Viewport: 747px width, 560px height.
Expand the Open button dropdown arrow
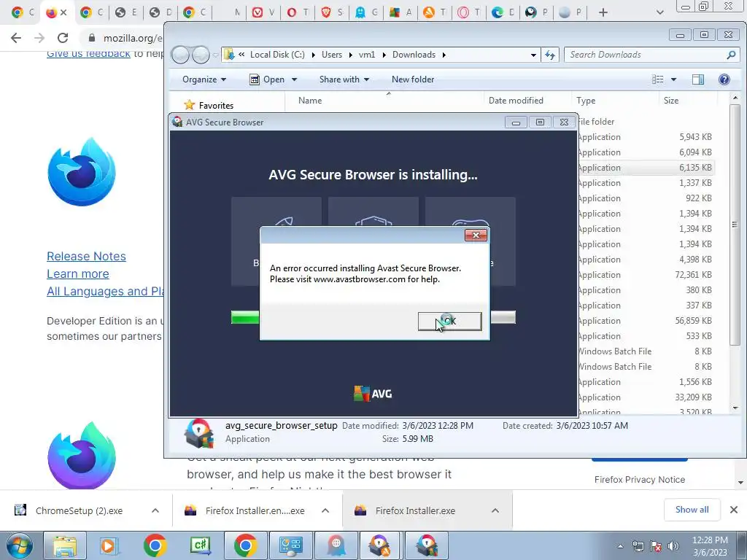tap(294, 79)
